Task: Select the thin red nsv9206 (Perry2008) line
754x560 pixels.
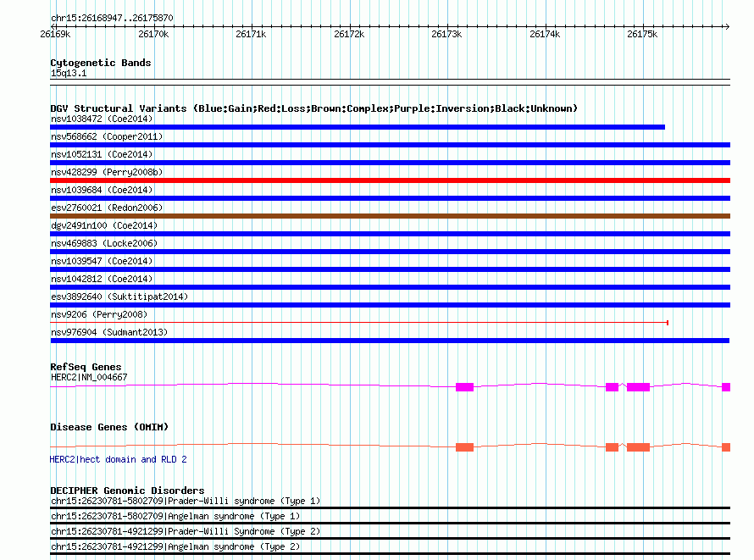Action: click(359, 323)
